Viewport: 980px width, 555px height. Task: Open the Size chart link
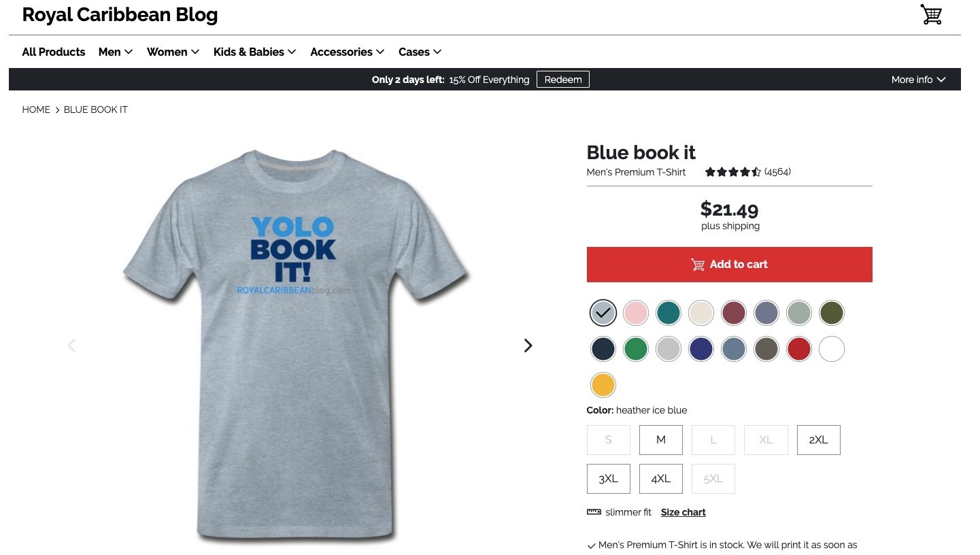point(683,512)
